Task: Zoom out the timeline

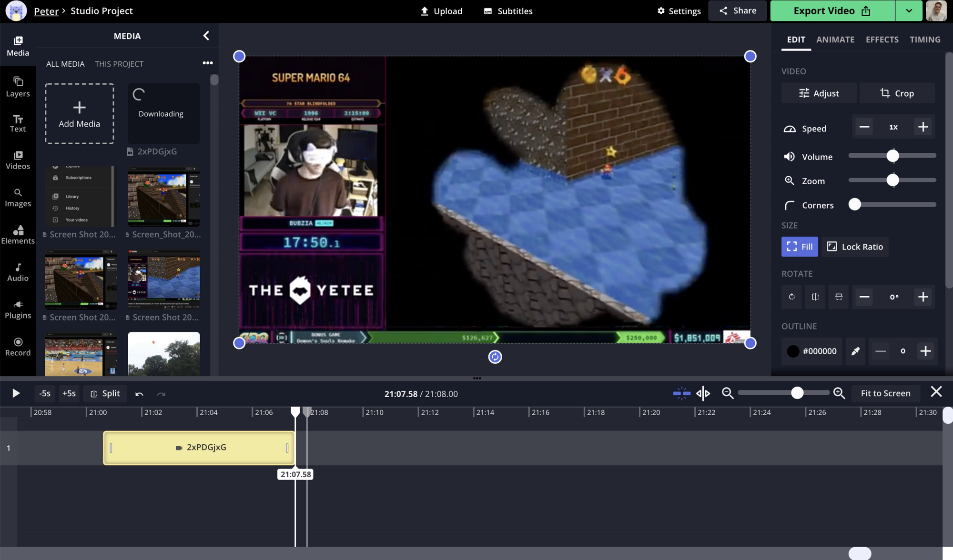Action: (x=727, y=393)
